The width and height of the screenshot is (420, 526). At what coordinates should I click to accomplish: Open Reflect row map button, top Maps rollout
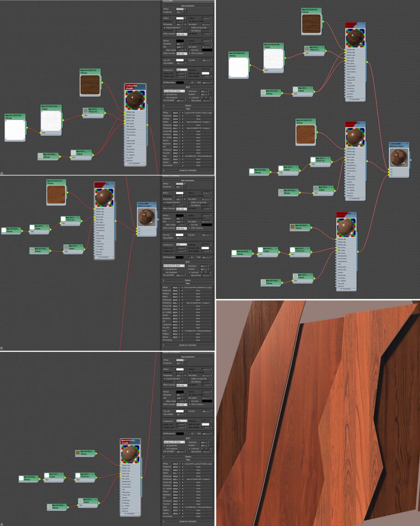coord(198,122)
